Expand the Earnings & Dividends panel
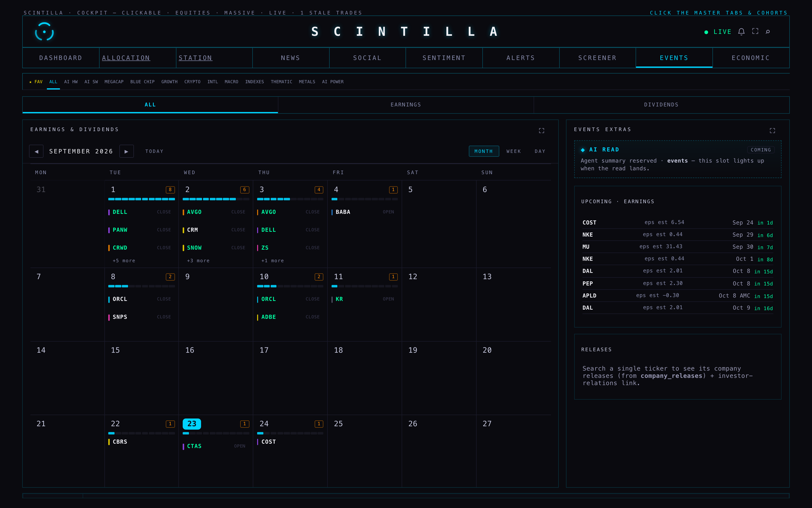The image size is (812, 508). click(x=542, y=130)
